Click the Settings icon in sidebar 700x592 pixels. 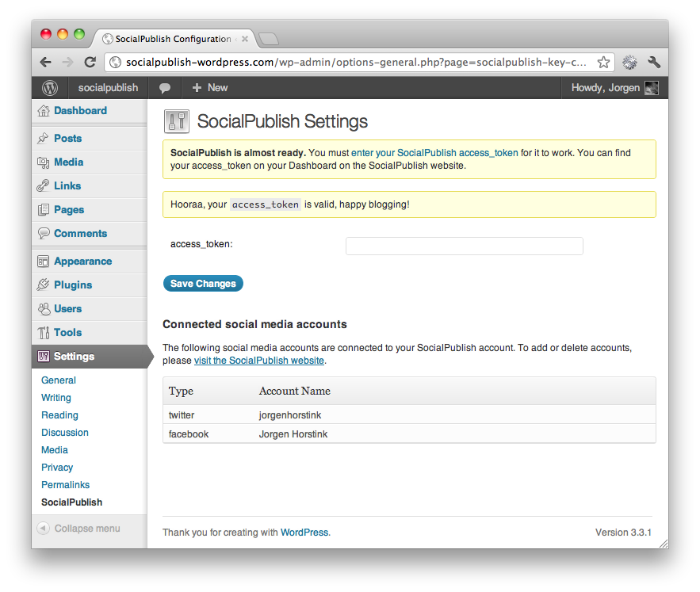44,357
